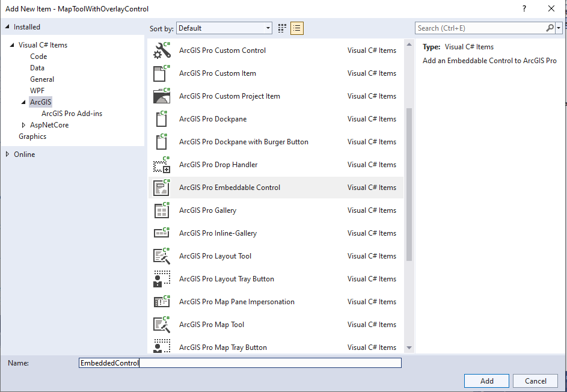Screen dimensions: 567x392
Task: Select the General category
Action: [42, 79]
